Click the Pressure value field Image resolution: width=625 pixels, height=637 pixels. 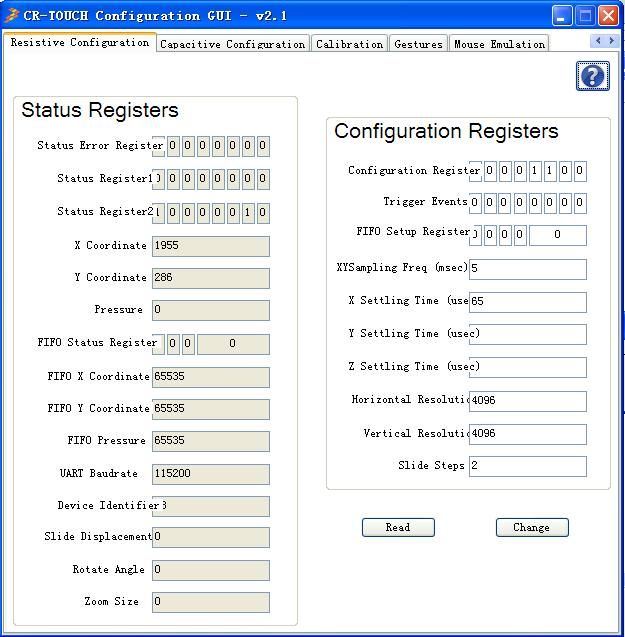coord(211,310)
